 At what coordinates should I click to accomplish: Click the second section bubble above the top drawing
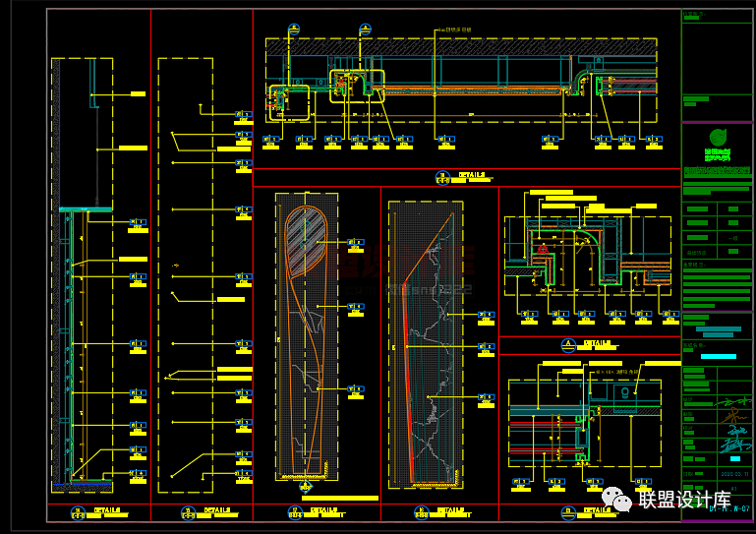coord(365,30)
